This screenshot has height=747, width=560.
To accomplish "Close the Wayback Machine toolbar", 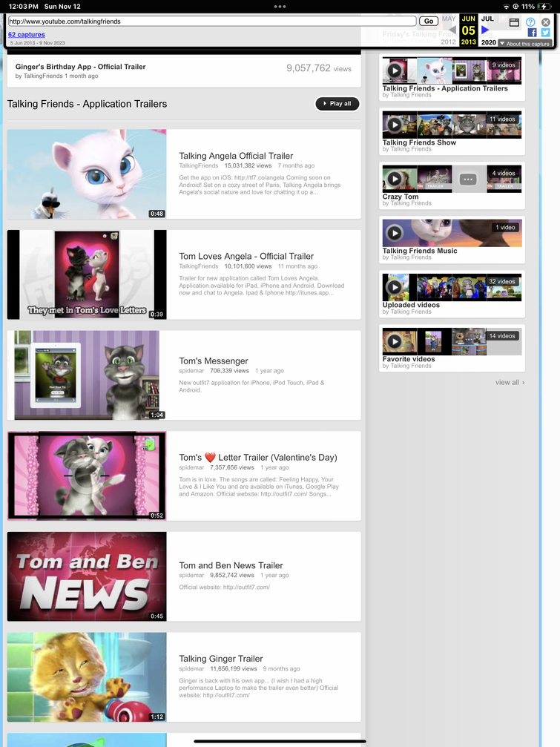I will [546, 22].
